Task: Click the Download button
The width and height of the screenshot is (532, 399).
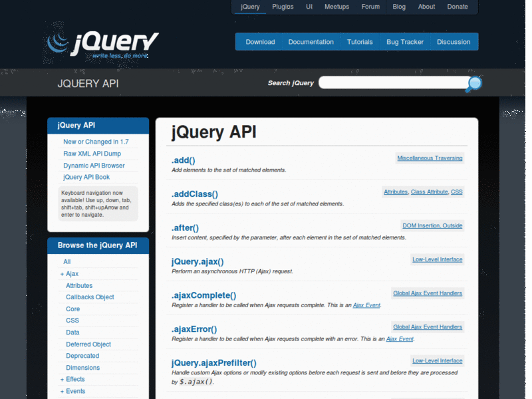Action: click(x=260, y=42)
